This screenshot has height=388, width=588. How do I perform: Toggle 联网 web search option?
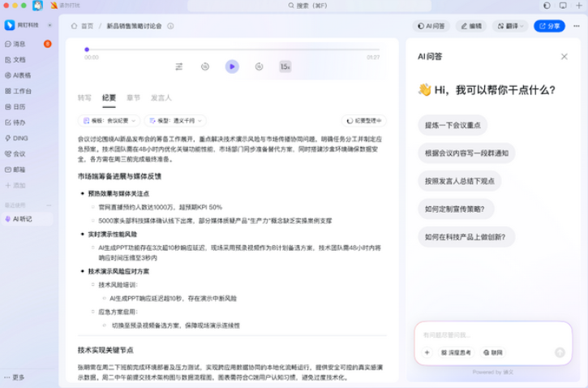point(493,352)
